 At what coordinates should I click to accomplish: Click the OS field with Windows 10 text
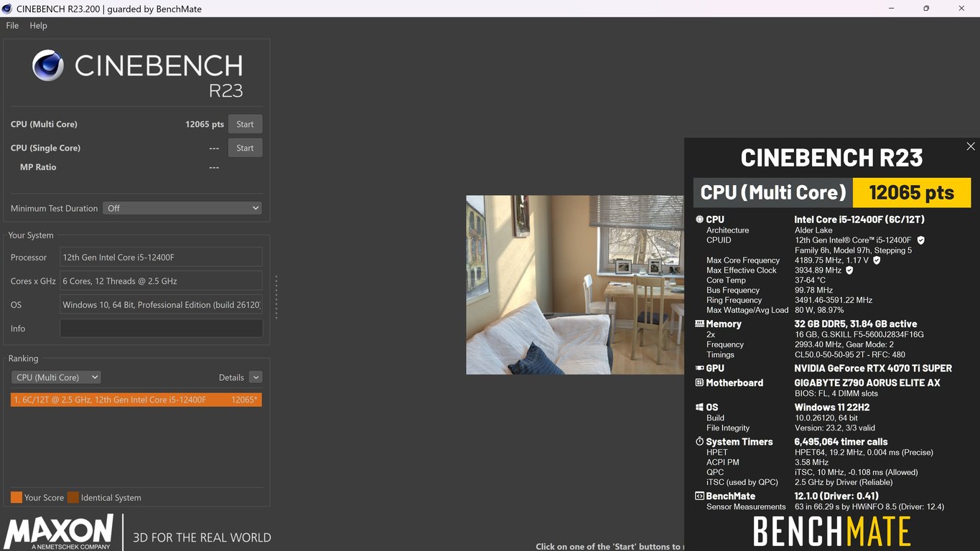pos(161,305)
